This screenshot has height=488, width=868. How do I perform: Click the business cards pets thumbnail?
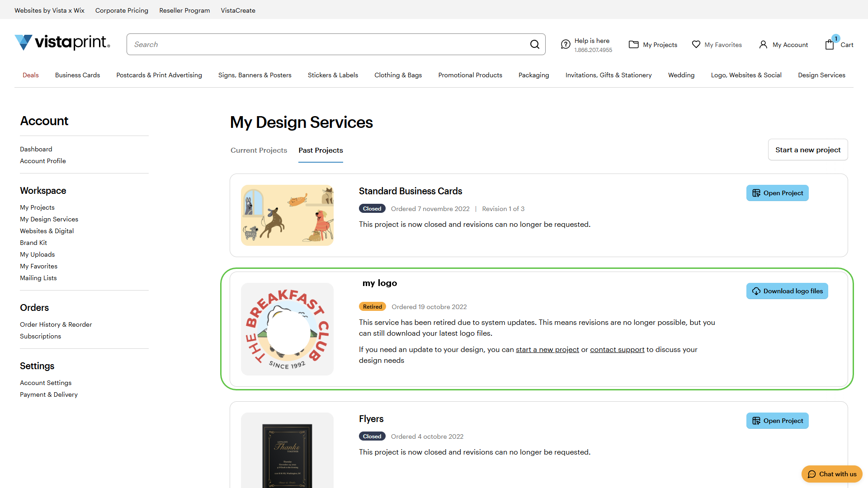287,215
